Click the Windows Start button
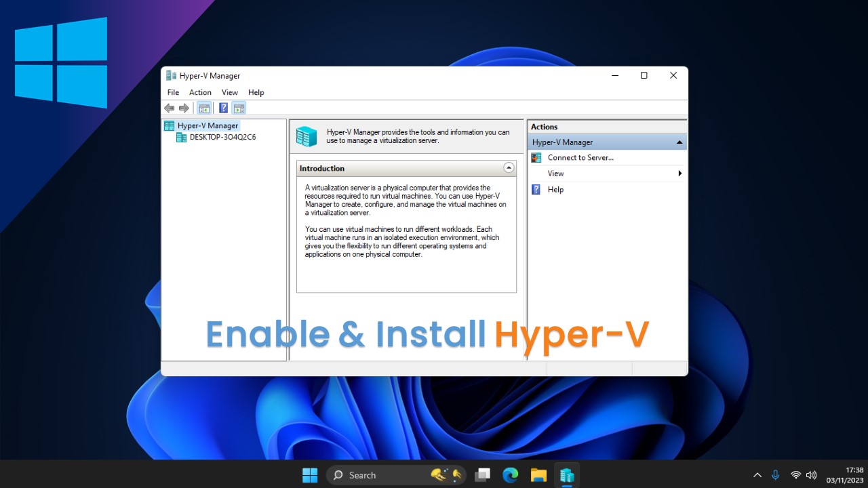 (310, 475)
